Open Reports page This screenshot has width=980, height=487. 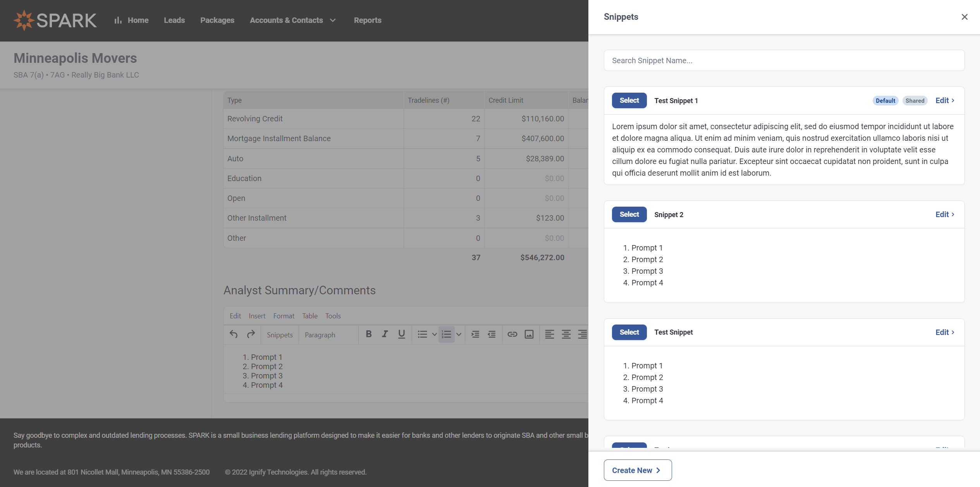point(368,20)
